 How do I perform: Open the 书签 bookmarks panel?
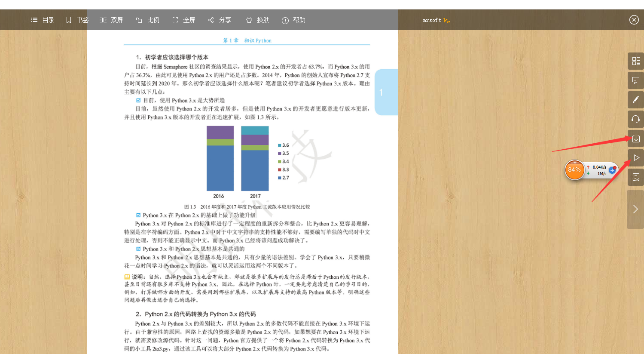tap(77, 20)
